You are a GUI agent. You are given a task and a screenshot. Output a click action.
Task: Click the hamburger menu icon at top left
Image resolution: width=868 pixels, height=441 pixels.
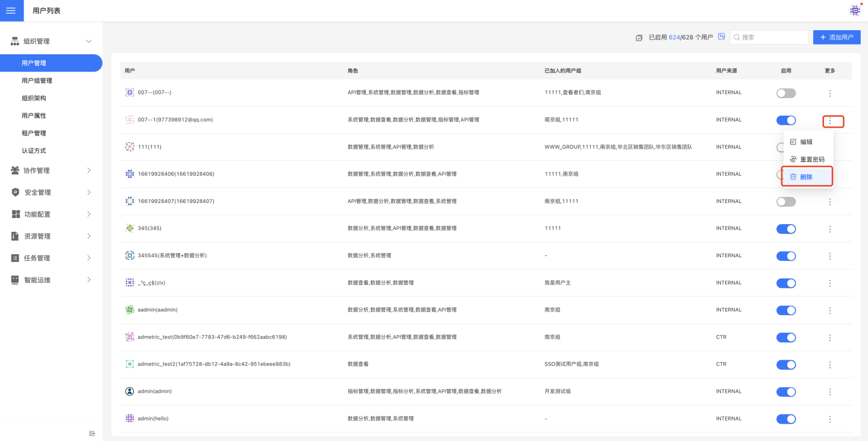(x=11, y=11)
